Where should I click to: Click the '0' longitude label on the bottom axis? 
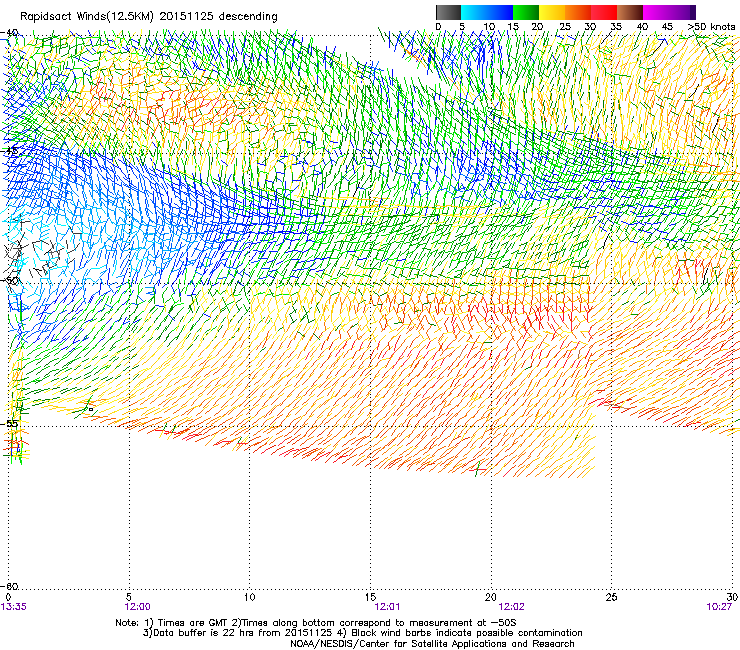point(8,597)
